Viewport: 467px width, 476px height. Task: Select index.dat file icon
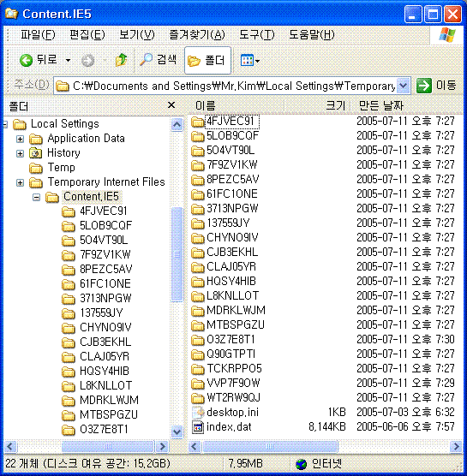tap(198, 427)
